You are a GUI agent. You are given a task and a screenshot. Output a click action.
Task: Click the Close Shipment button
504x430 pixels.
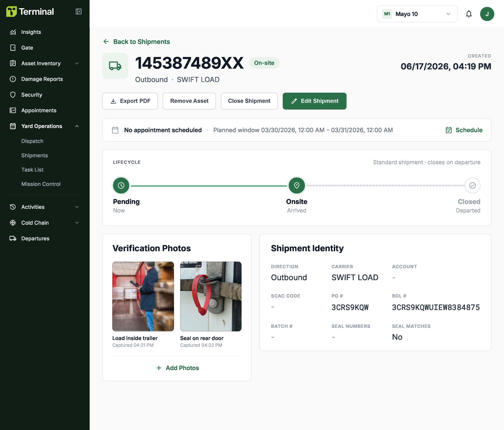pos(249,101)
